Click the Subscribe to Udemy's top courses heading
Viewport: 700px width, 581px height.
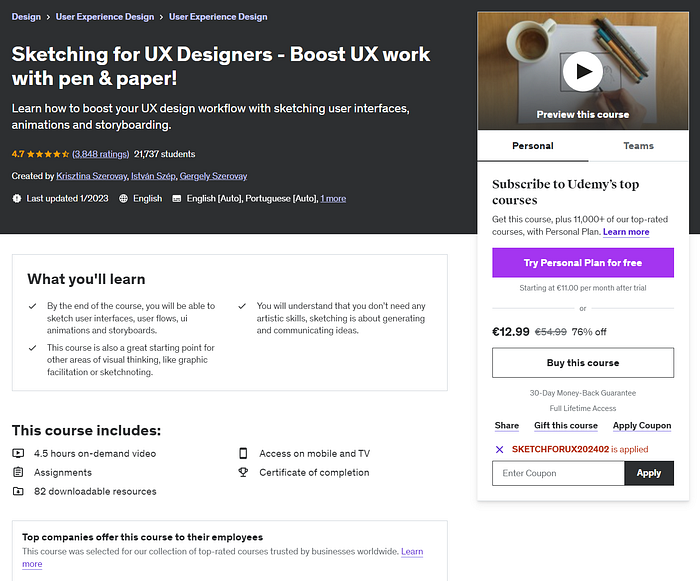(566, 192)
